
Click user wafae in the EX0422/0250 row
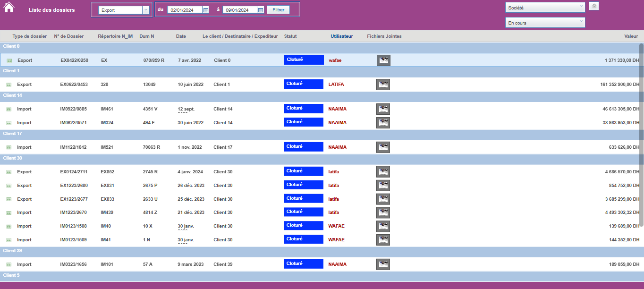tap(336, 60)
